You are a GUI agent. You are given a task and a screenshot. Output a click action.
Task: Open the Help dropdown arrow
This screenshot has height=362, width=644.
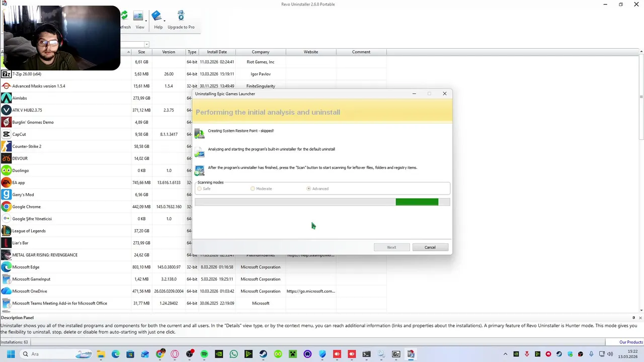[x=165, y=21]
